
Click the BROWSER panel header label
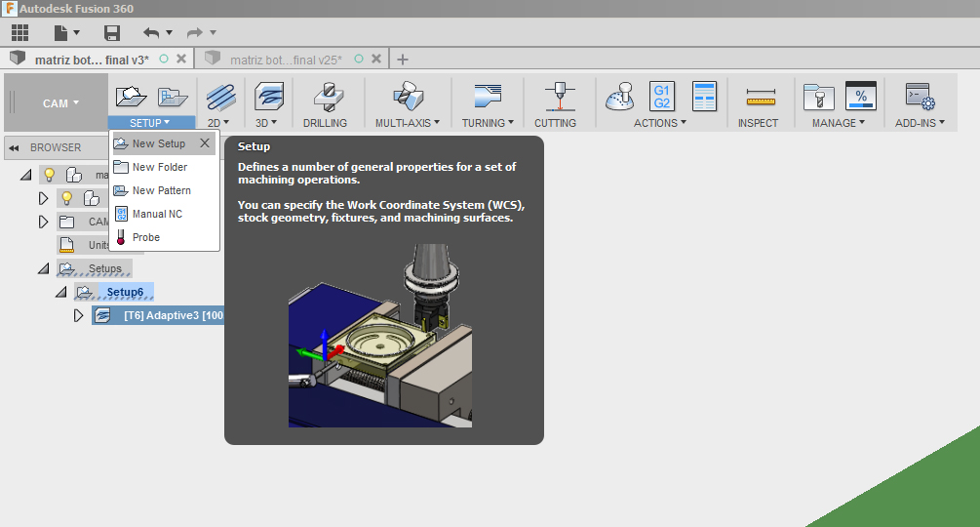(56, 147)
